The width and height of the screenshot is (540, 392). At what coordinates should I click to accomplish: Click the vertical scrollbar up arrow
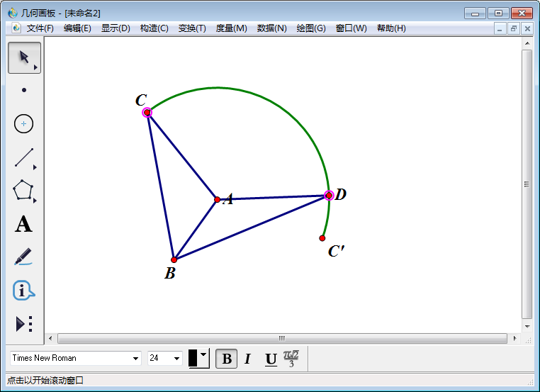(x=527, y=43)
